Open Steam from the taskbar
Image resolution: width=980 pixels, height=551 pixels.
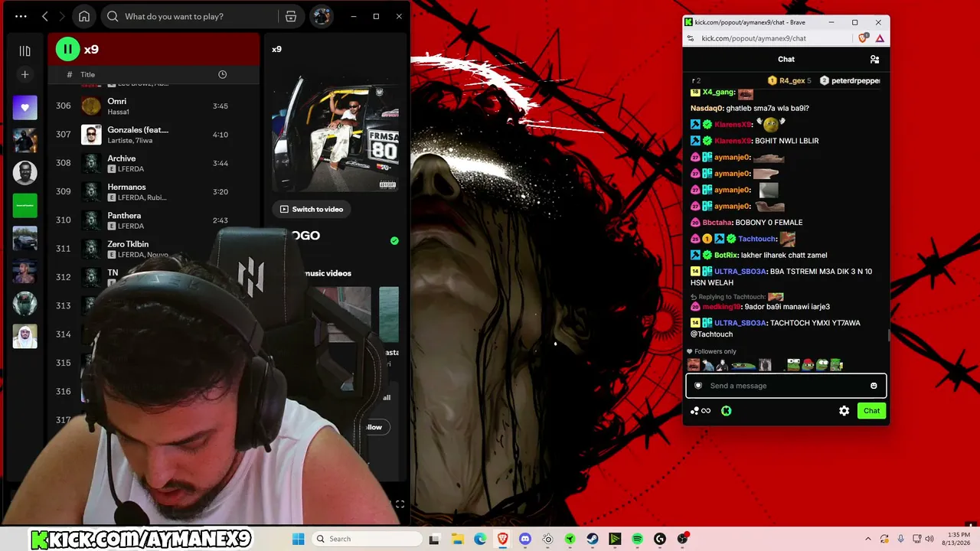[593, 539]
